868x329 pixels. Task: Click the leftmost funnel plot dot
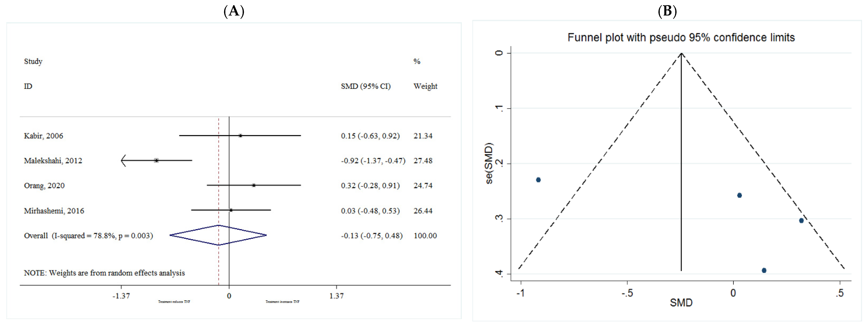coord(538,180)
